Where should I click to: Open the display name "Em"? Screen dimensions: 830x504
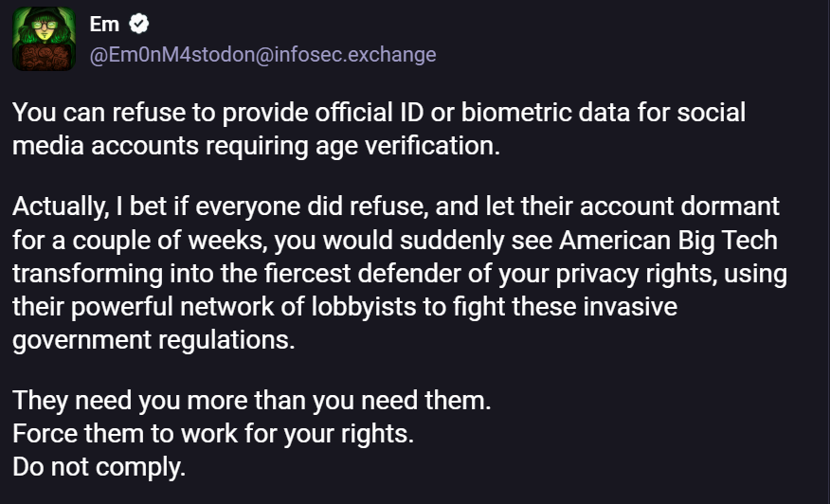tap(104, 25)
